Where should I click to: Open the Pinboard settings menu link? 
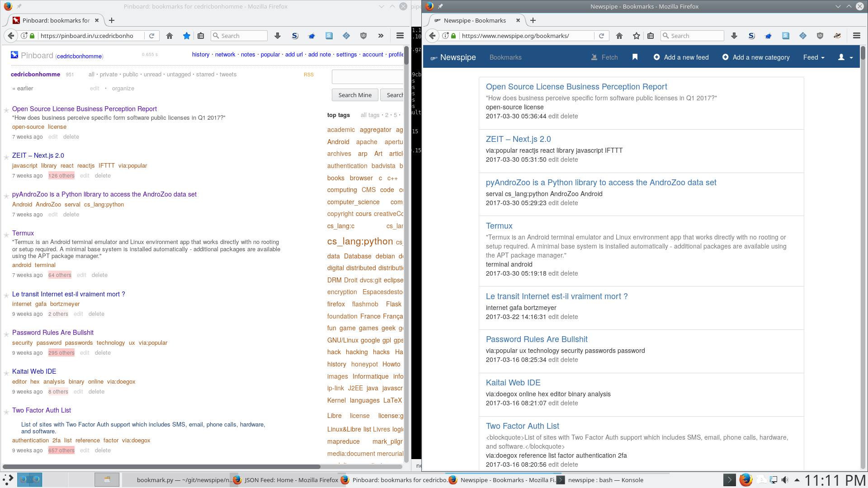click(346, 54)
